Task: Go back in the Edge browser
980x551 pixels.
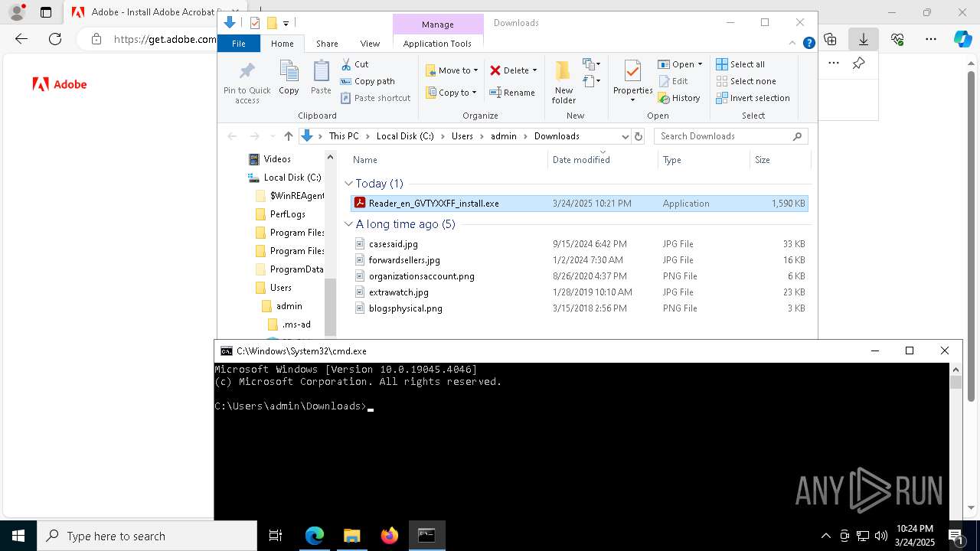Action: coord(21,39)
